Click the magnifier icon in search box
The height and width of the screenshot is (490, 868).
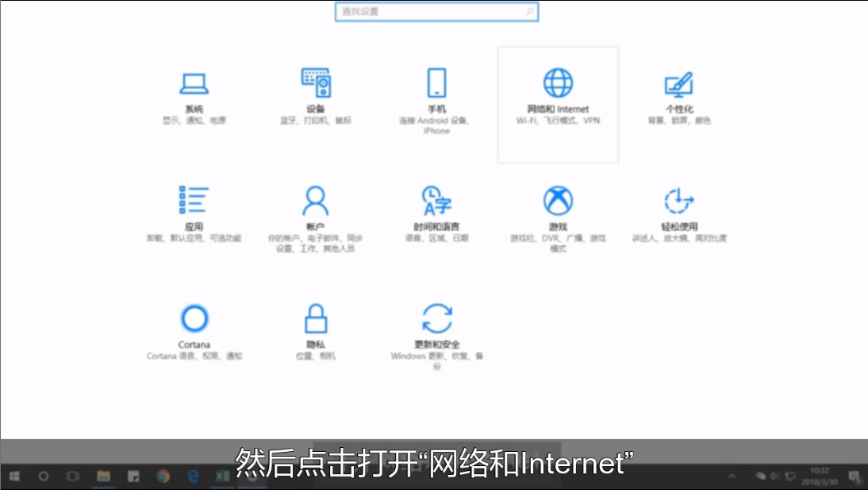coord(530,12)
